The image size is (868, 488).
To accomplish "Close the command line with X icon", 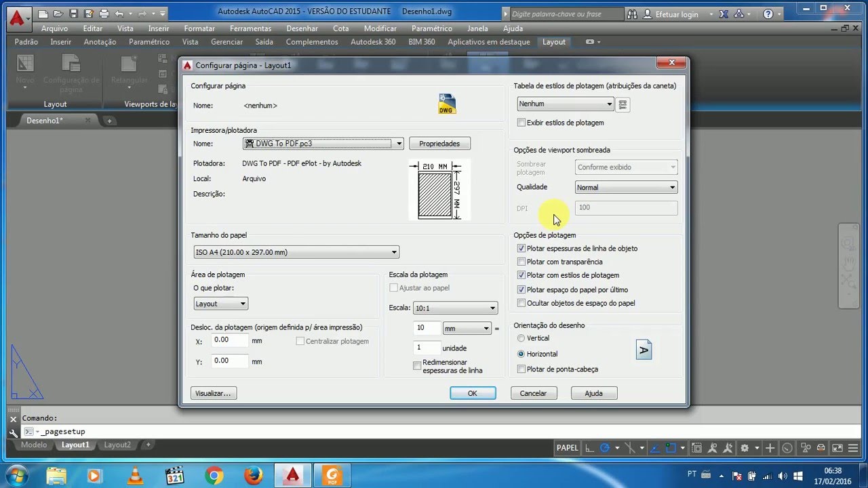I will (x=14, y=419).
